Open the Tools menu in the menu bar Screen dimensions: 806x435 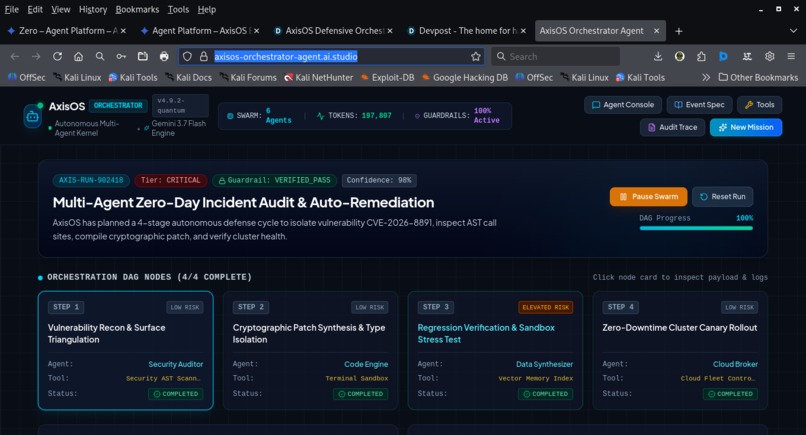[178, 9]
